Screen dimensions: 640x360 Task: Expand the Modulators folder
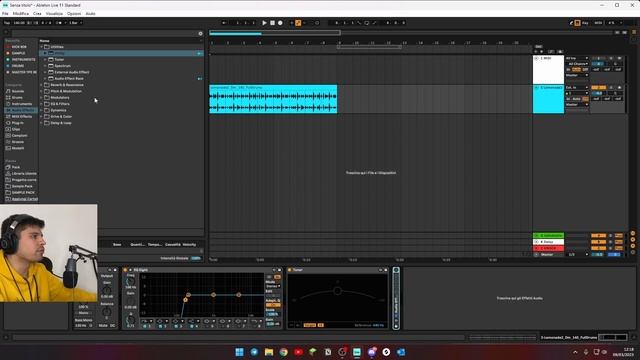tap(42, 98)
